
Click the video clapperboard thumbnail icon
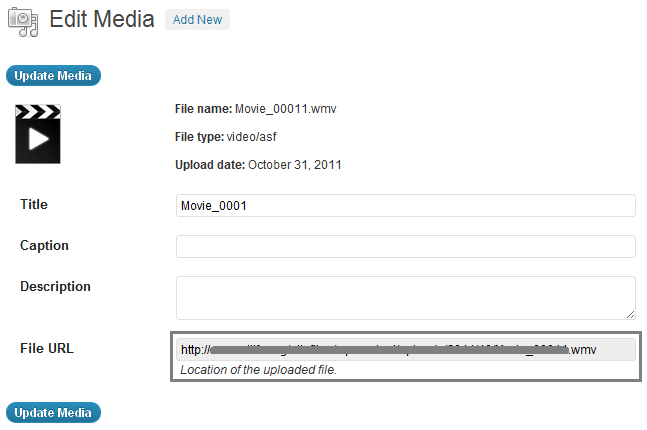pyautogui.click(x=38, y=133)
